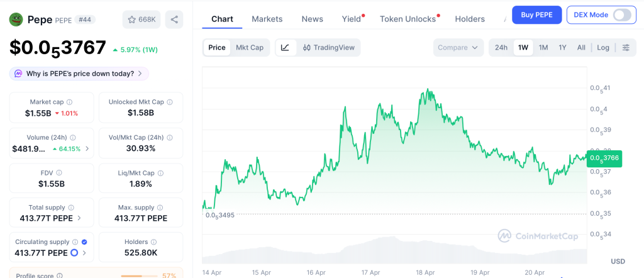Screen dimensions: 644x278
Task: Click the Profile score progress bar
Action: tap(139, 276)
